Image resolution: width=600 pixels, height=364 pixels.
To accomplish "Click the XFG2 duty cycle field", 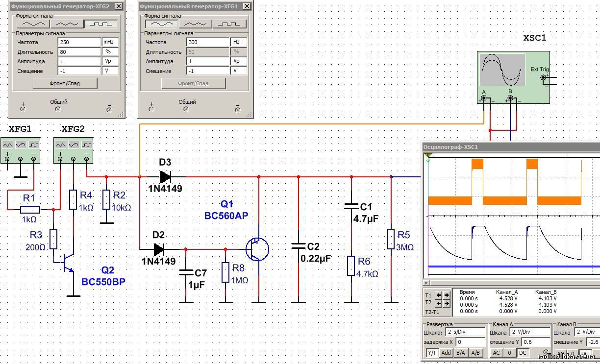I will point(79,52).
